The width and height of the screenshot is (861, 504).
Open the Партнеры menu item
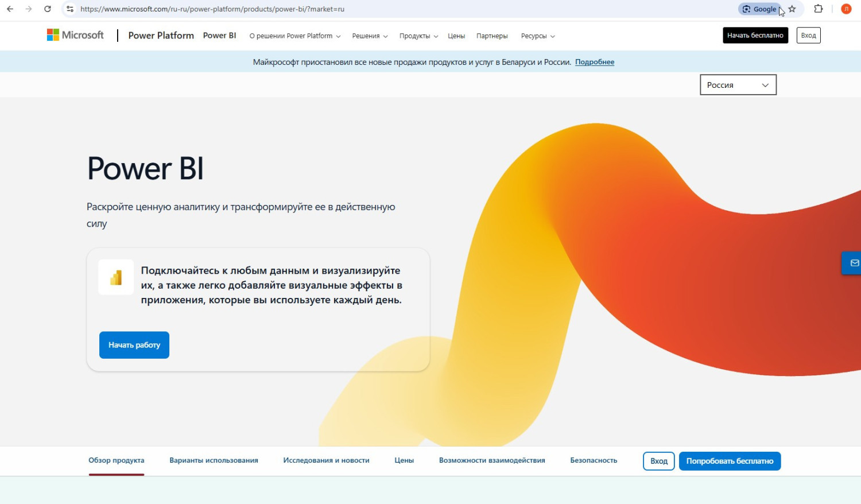pos(492,36)
